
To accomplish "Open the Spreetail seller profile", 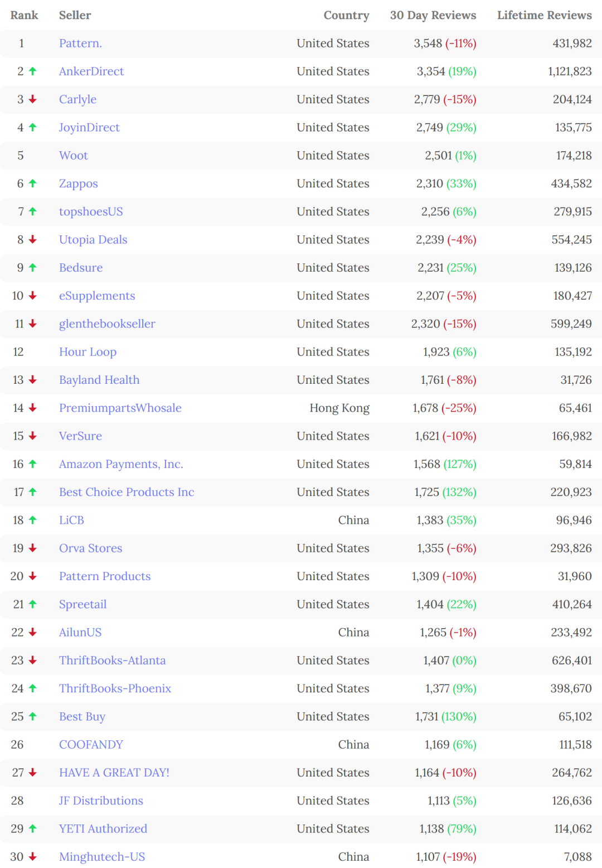I will coord(82,605).
